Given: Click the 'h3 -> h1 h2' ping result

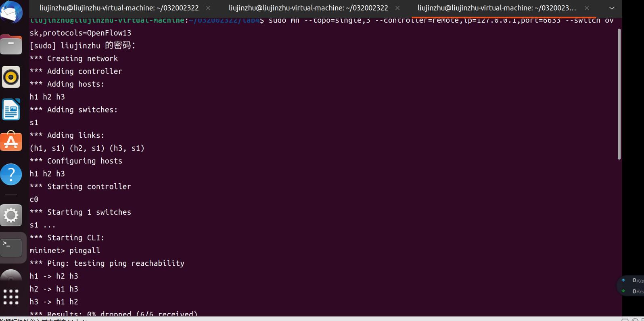Looking at the screenshot, I should (54, 302).
